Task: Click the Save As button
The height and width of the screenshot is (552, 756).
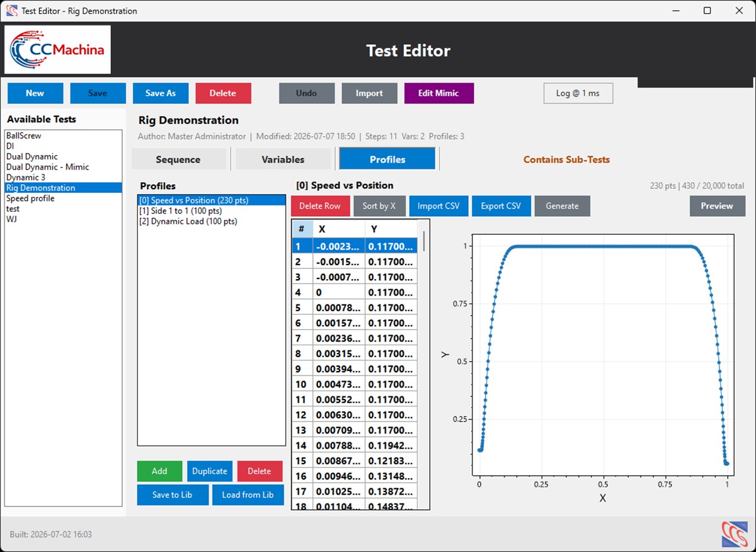Action: (161, 93)
